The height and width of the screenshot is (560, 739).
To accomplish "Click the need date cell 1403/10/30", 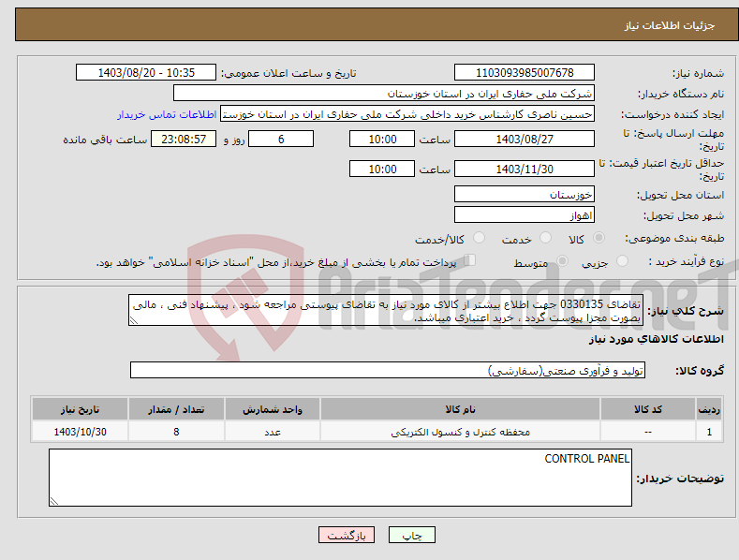I will point(80,432).
